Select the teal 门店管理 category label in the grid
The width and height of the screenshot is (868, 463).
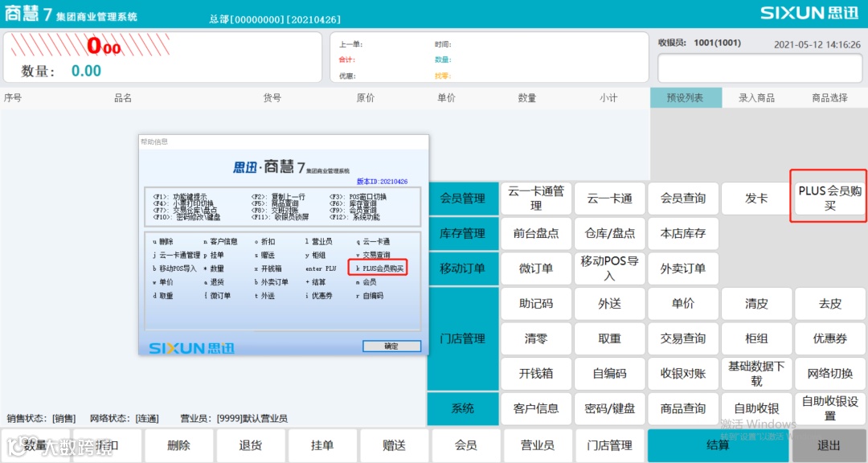pyautogui.click(x=463, y=338)
